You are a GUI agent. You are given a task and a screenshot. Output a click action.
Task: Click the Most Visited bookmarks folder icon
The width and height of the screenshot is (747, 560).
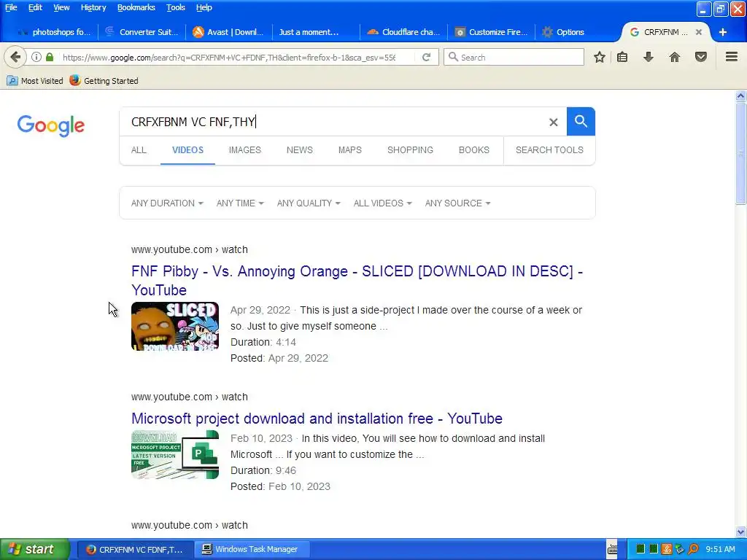[x=12, y=81]
